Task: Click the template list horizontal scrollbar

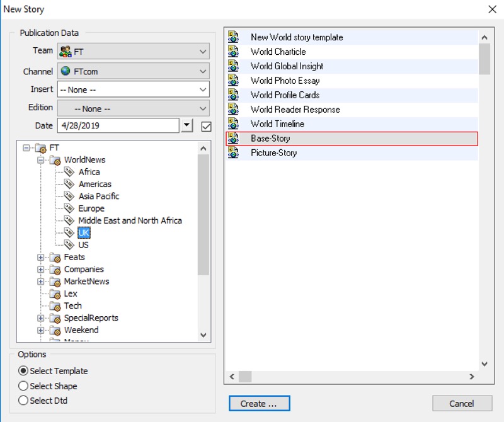Action: click(x=353, y=377)
